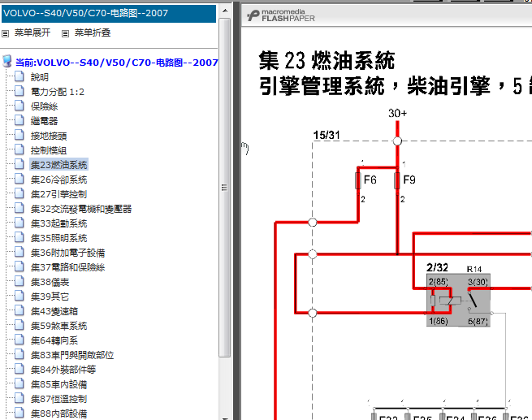
Task: Open the 控制模組 entry
Action: [x=49, y=150]
